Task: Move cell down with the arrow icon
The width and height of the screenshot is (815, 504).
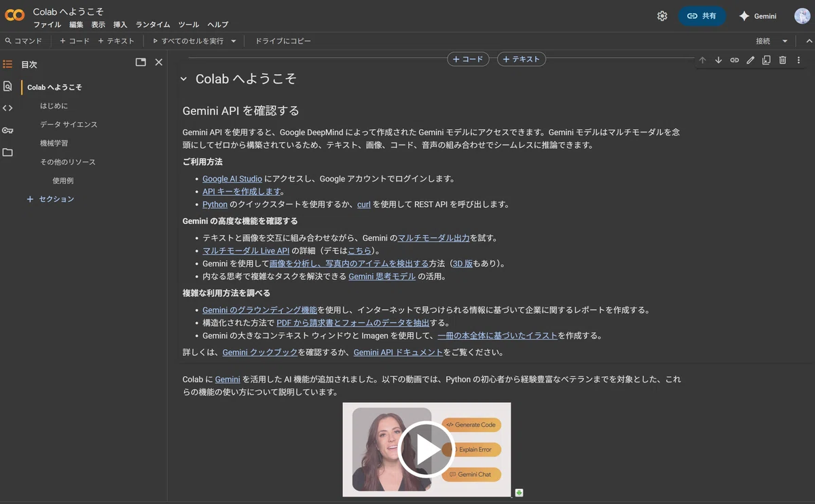Action: (719, 60)
